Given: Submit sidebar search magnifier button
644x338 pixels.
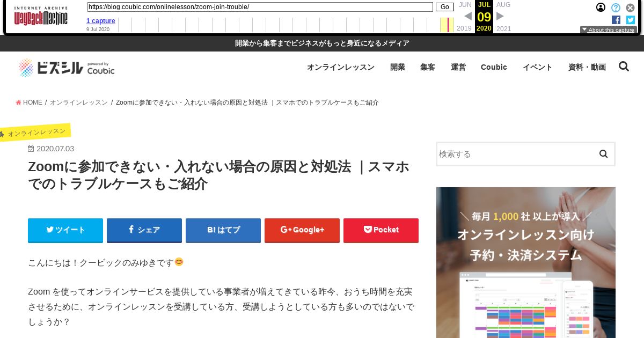Looking at the screenshot, I should (604, 154).
